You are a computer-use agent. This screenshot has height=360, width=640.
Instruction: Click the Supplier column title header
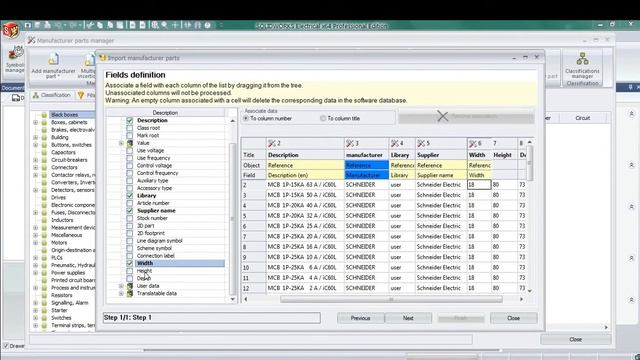coord(441,155)
